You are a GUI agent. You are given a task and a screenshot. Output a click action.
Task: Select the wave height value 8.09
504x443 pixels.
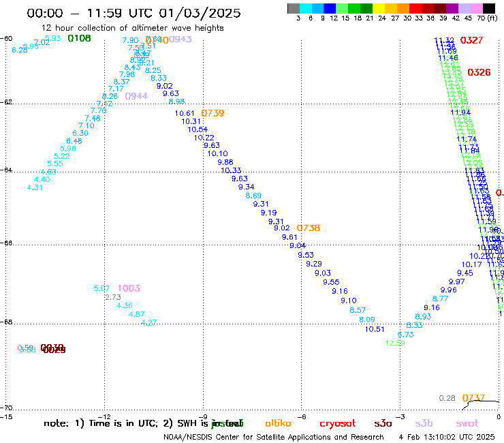click(x=367, y=320)
